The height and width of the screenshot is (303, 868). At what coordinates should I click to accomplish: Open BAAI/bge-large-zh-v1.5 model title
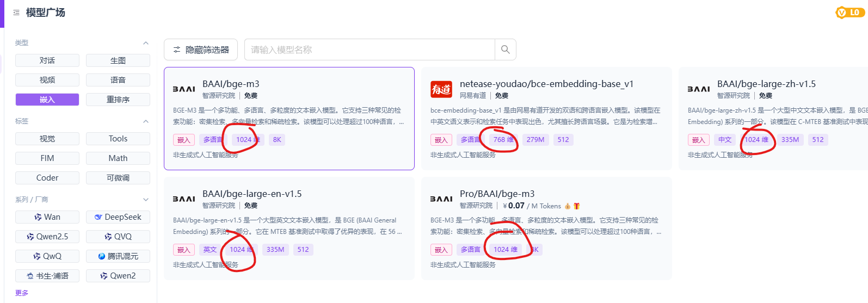point(766,84)
